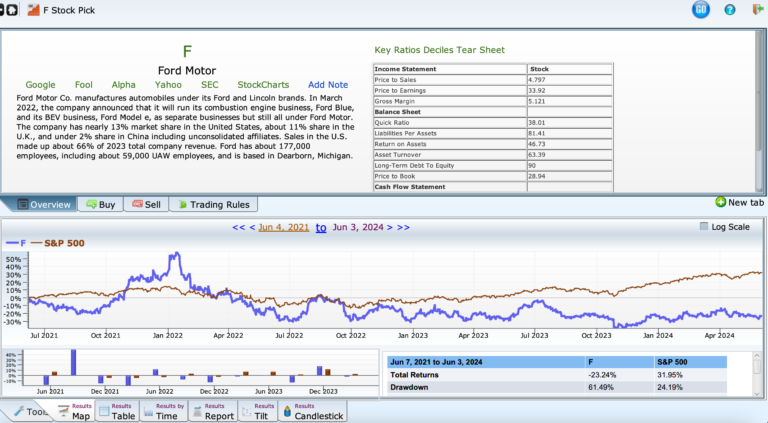Select the Gross Margin row
This screenshot has width=768, height=423.
pyautogui.click(x=493, y=101)
